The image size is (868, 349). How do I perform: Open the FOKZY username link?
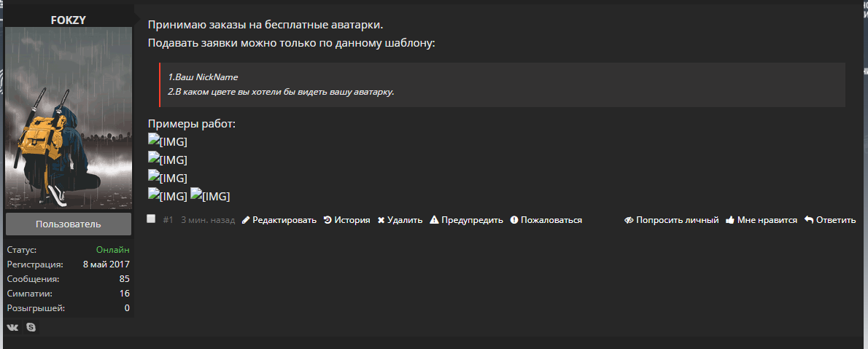[x=69, y=20]
